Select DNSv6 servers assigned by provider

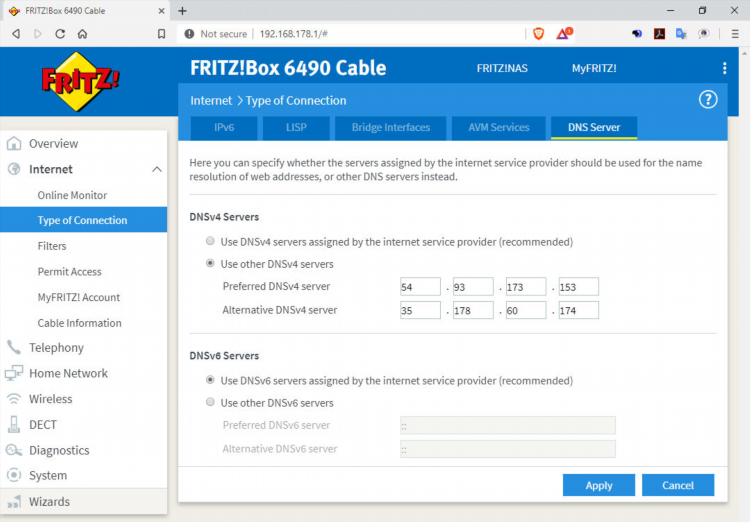(210, 379)
